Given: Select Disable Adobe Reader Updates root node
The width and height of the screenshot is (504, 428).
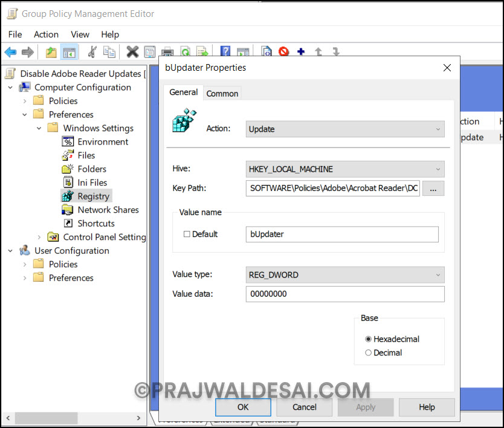Looking at the screenshot, I should point(81,74).
